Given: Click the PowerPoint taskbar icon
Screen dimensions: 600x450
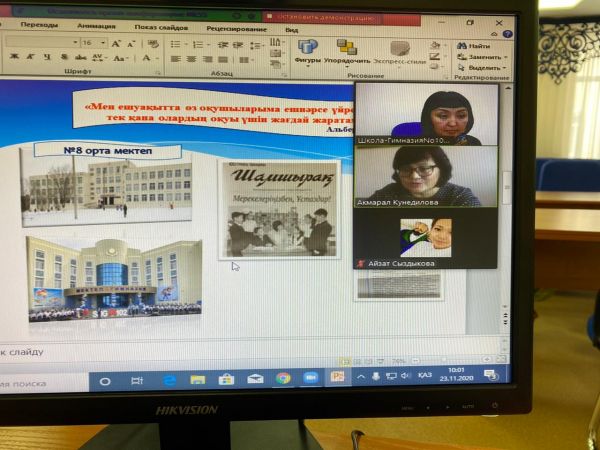Looking at the screenshot, I should tap(338, 377).
